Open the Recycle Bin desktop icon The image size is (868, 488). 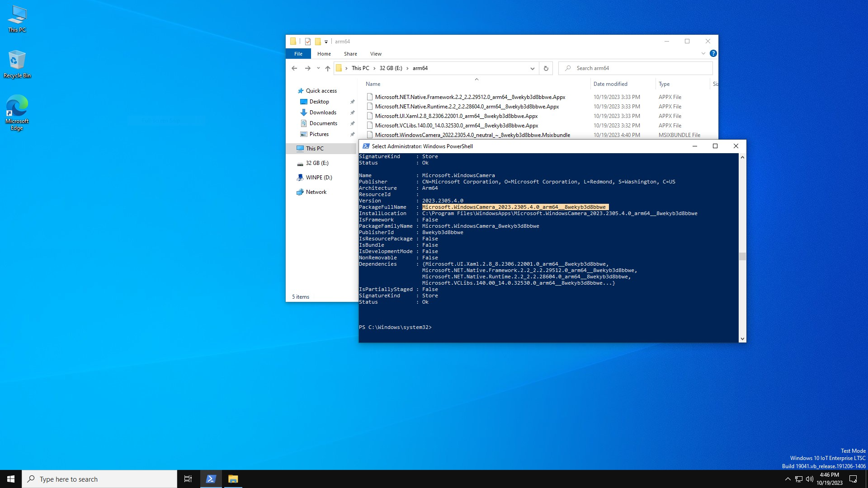(17, 64)
